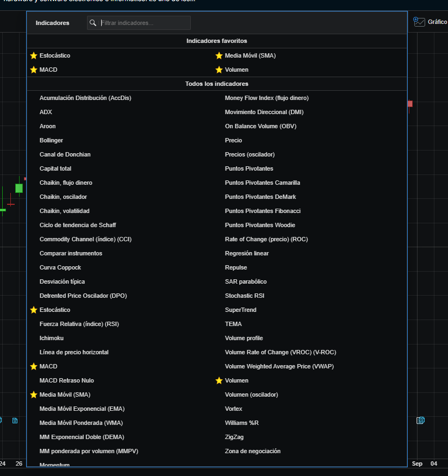Select the Vortex indicator
The height and width of the screenshot is (476, 448).
pos(234,409)
